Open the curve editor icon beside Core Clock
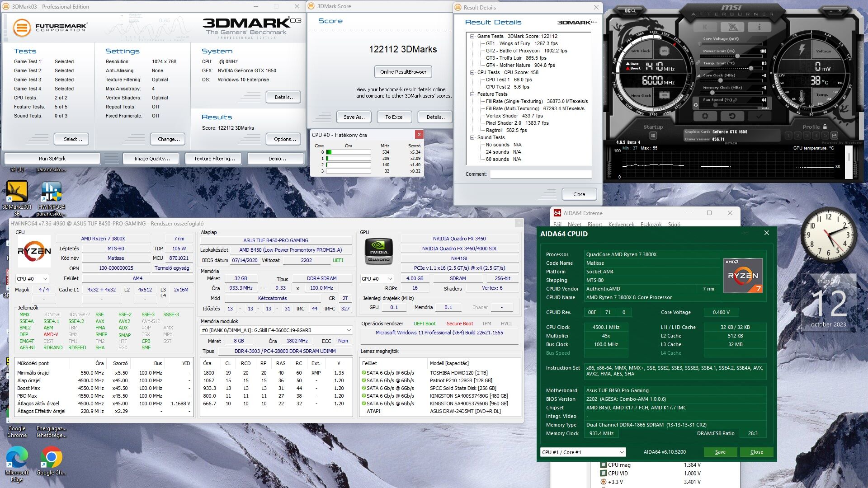The width and height of the screenshot is (868, 488). pyautogui.click(x=698, y=75)
